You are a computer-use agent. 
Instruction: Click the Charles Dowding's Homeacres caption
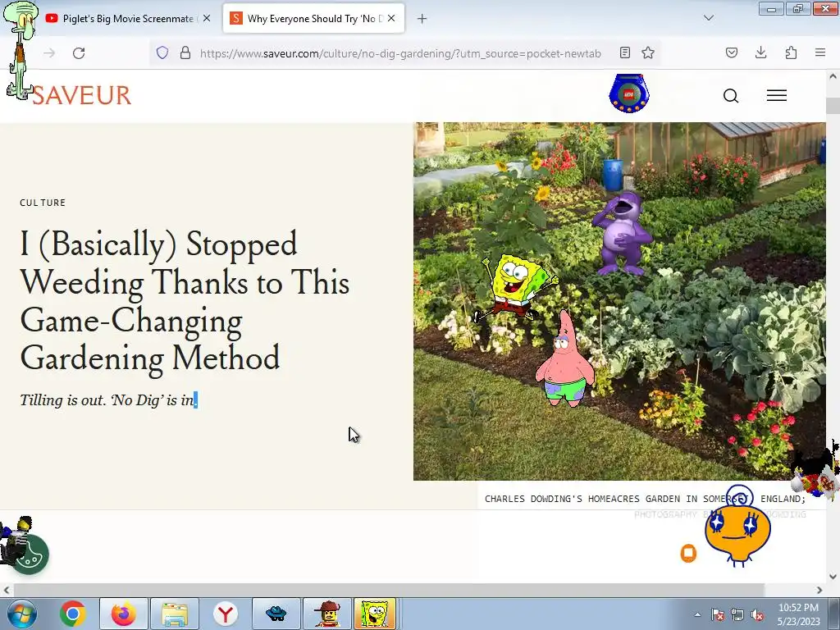(x=645, y=499)
